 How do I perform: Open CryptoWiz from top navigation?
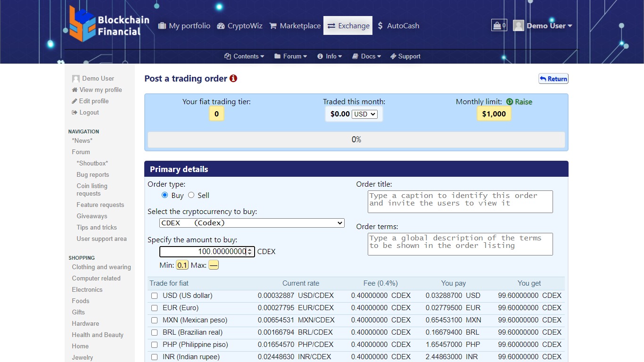(x=239, y=26)
